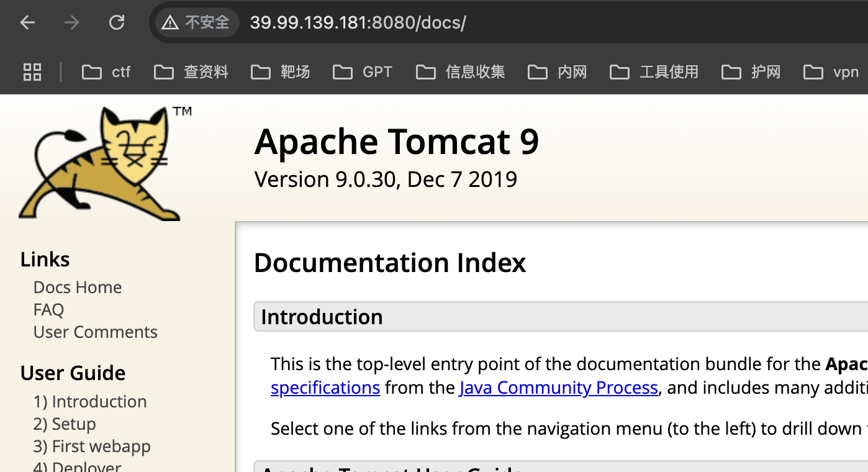This screenshot has height=472, width=868.
Task: Click the Documentation Index heading
Action: point(390,263)
